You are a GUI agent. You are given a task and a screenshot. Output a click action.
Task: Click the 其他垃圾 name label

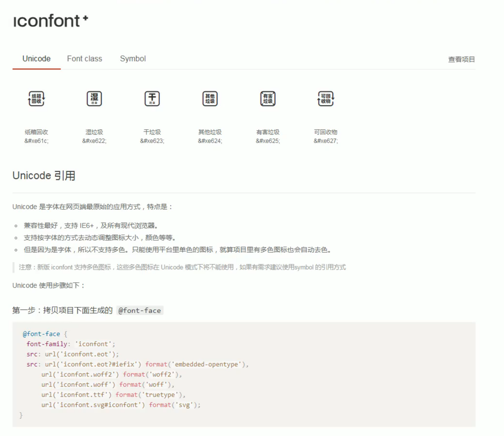point(210,132)
